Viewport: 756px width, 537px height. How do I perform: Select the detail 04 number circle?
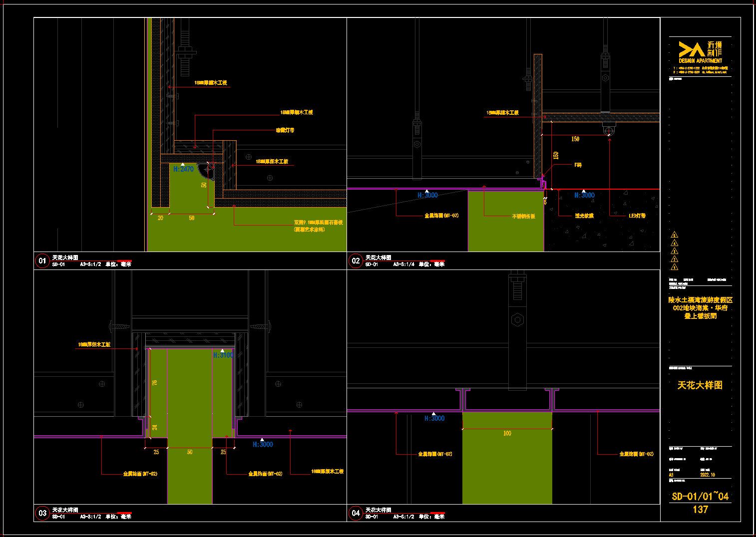coord(356,513)
